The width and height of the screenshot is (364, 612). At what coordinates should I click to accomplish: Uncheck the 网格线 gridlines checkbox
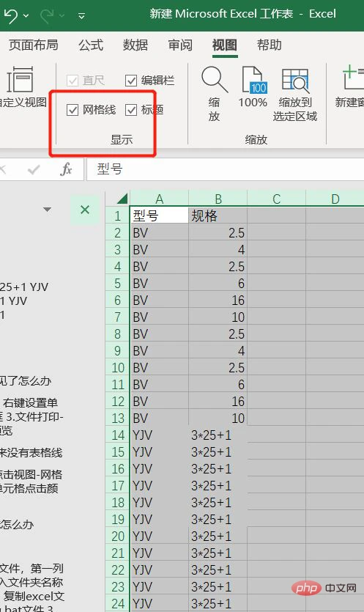73,110
